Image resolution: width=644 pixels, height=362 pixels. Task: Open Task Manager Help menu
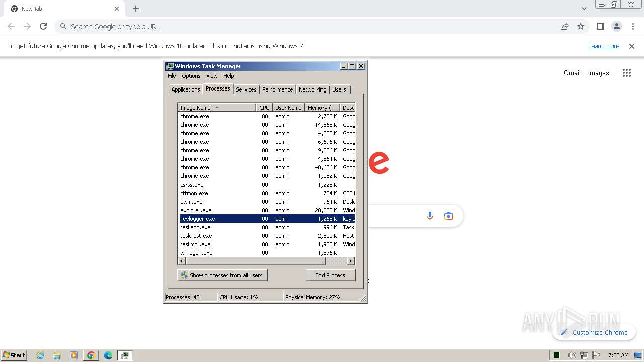click(x=228, y=76)
